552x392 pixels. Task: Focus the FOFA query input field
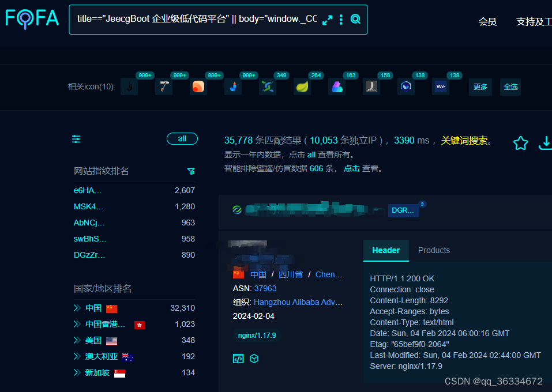point(197,19)
